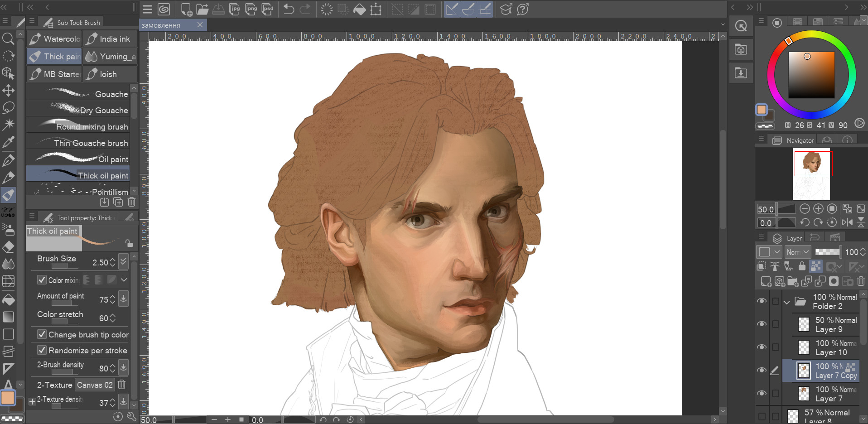868x424 pixels.
Task: Click the new raster layer icon
Action: (766, 282)
